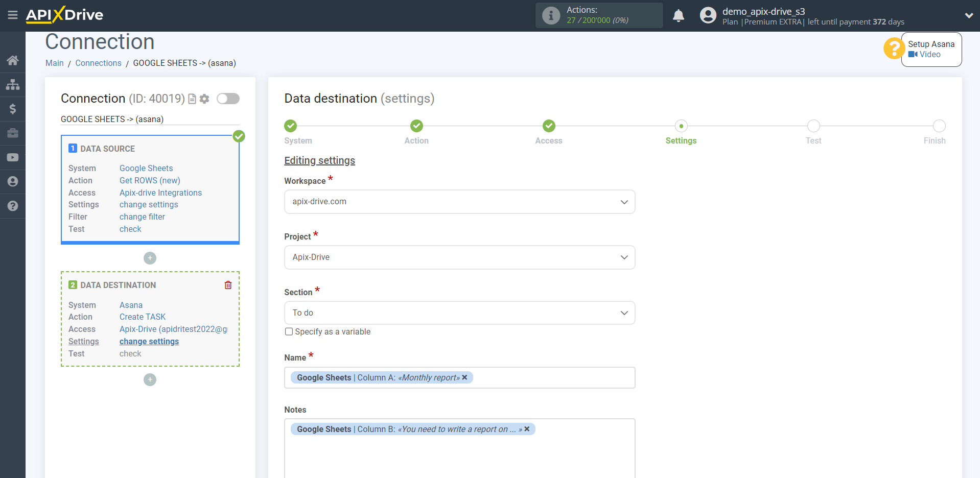The height and width of the screenshot is (478, 980).
Task: Go to Finish step
Action: (x=939, y=126)
